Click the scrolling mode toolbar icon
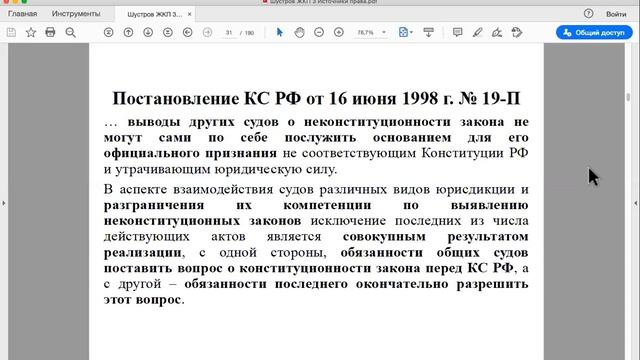Screen dimensions: 640x360 (429, 32)
